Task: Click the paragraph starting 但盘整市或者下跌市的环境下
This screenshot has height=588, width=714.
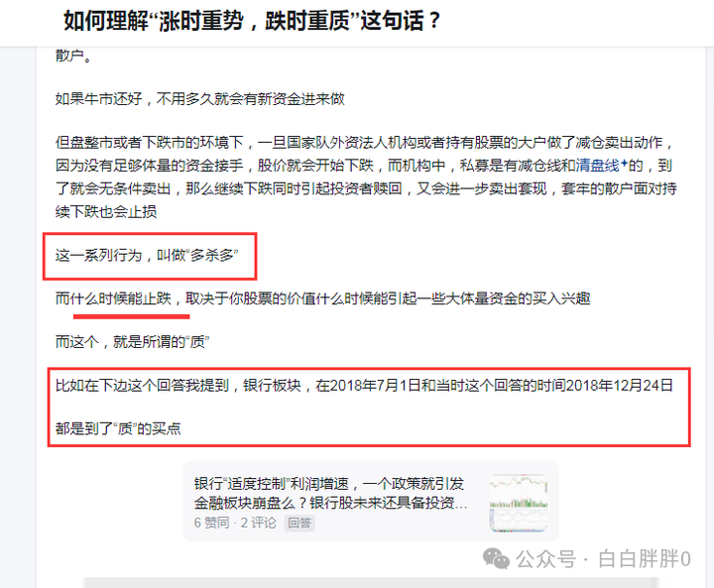Action: click(x=366, y=176)
